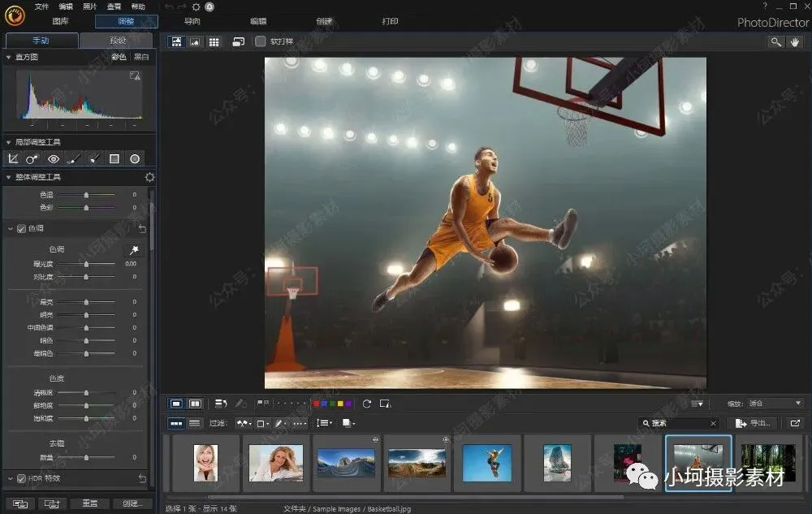This screenshot has height=514, width=812.
Task: Toggle the HDR 特效 checkbox
Action: 21,478
